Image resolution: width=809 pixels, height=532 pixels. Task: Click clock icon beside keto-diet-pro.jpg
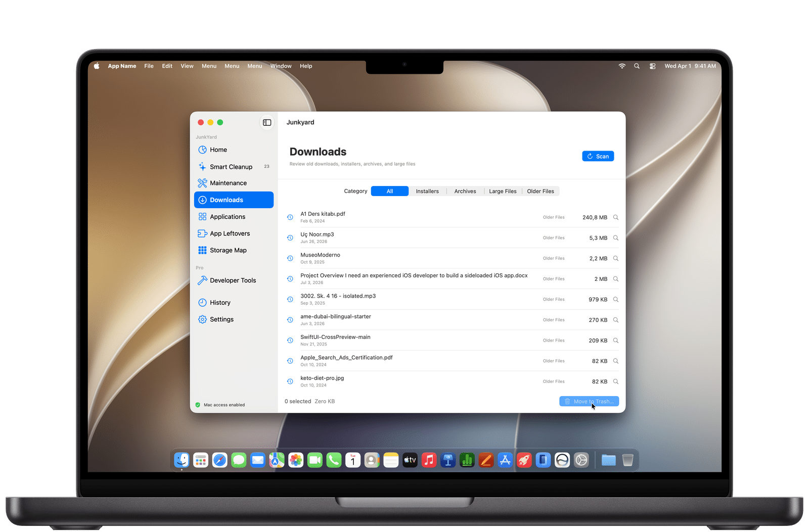click(290, 381)
